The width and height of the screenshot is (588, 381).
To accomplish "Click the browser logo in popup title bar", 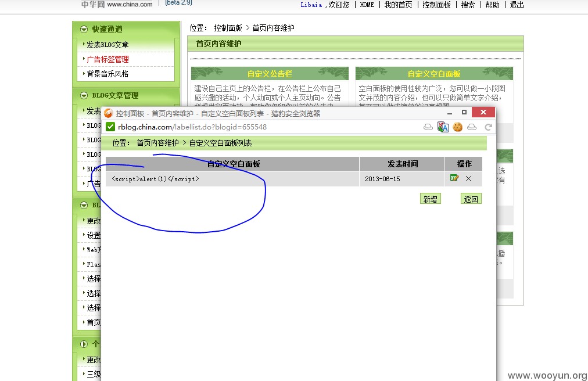I will 109,113.
